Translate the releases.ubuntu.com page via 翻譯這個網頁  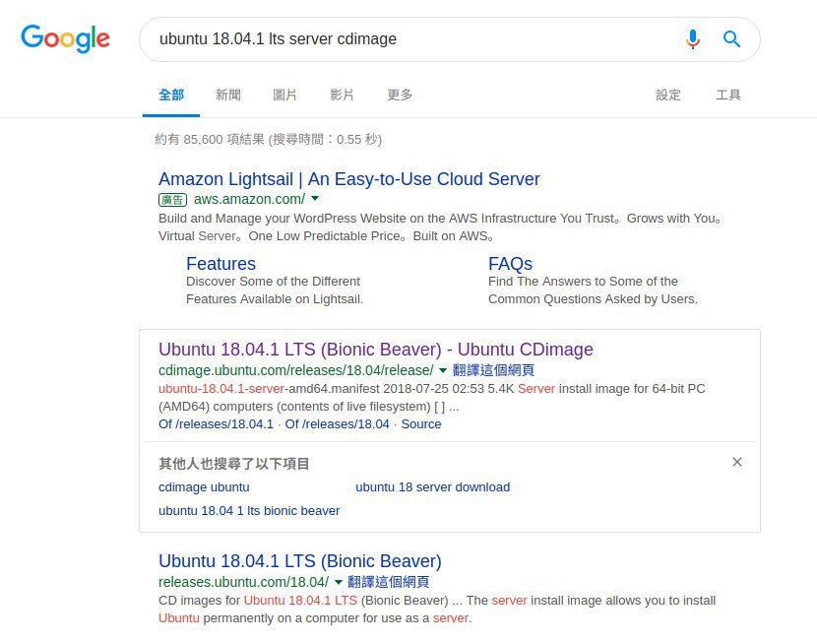click(388, 582)
